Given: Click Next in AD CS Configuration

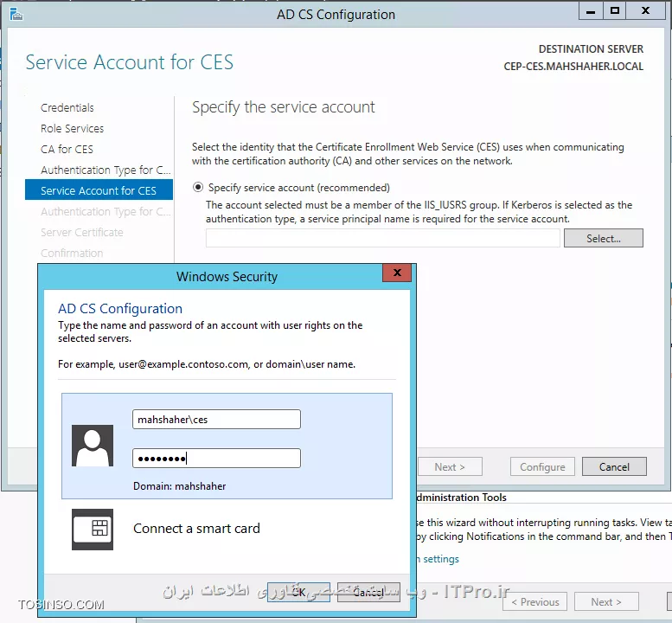Looking at the screenshot, I should click(450, 467).
